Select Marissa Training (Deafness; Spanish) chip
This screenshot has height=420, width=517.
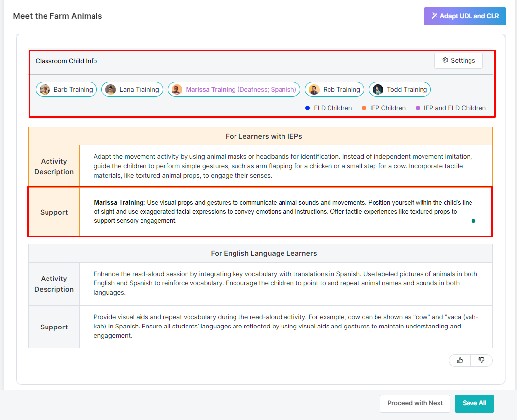[x=234, y=90]
